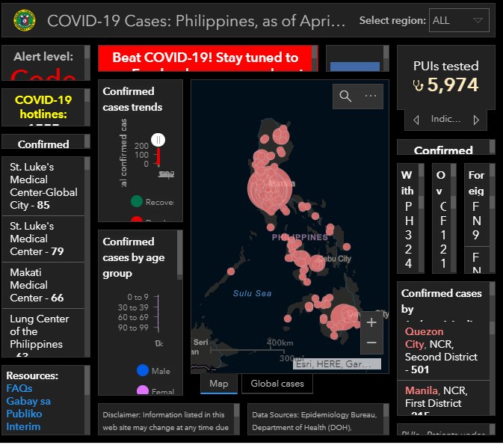Click the large Manila case cluster

point(270,188)
